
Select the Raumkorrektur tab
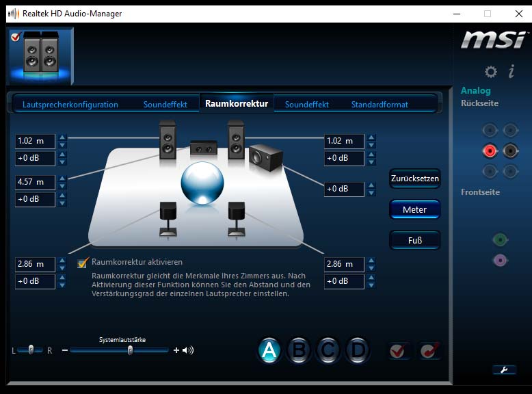tap(237, 103)
